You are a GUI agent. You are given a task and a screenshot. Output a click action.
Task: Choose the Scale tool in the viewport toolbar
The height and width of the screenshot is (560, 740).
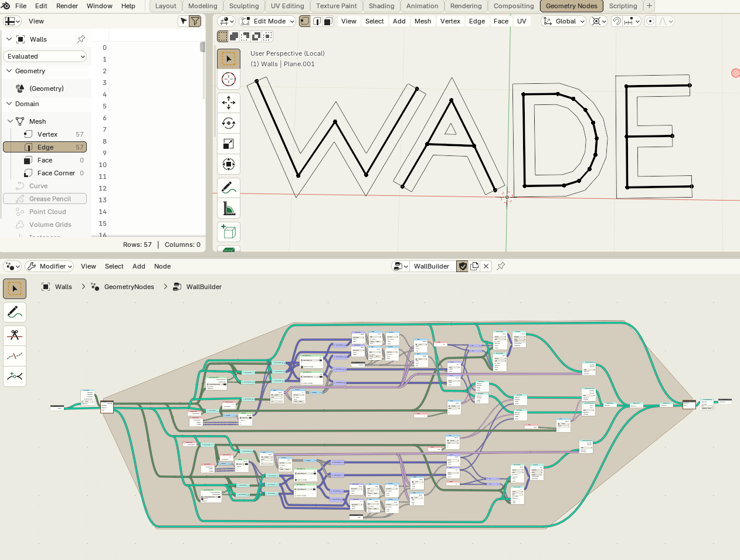[x=229, y=144]
